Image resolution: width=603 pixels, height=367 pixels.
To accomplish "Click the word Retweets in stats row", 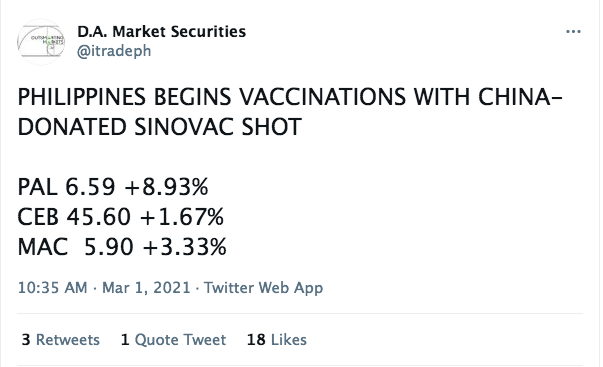I will click(68, 340).
